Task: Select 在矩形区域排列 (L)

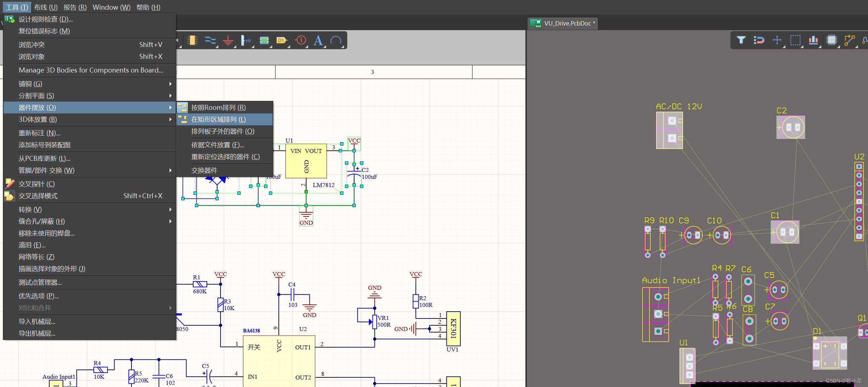Action: pyautogui.click(x=225, y=119)
